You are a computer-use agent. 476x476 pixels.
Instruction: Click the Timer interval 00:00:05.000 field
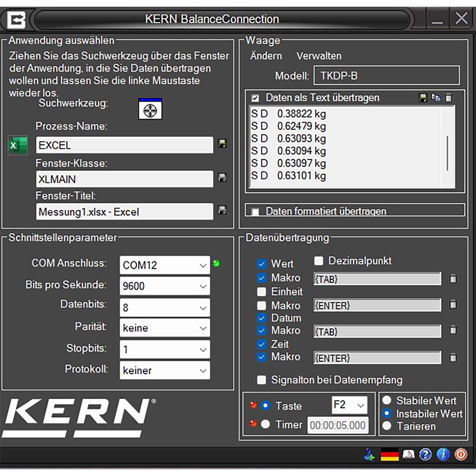click(x=338, y=425)
